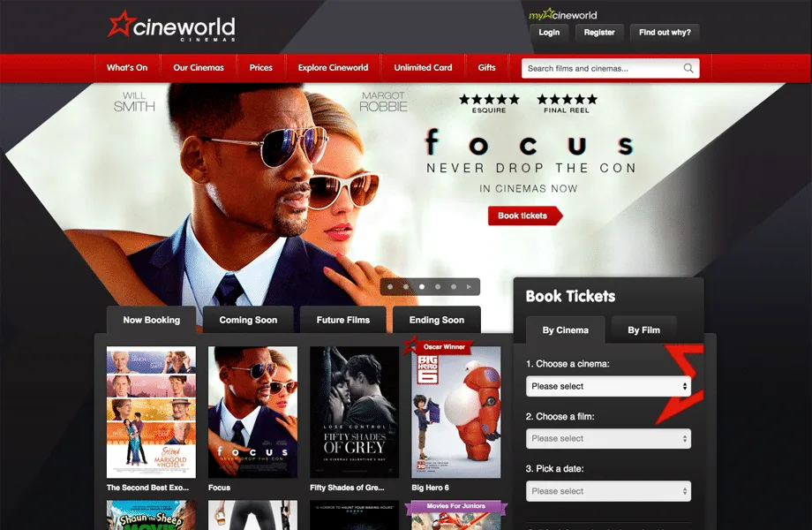Click the Movies For Juniors banner
The height and width of the screenshot is (530, 812).
tap(455, 507)
